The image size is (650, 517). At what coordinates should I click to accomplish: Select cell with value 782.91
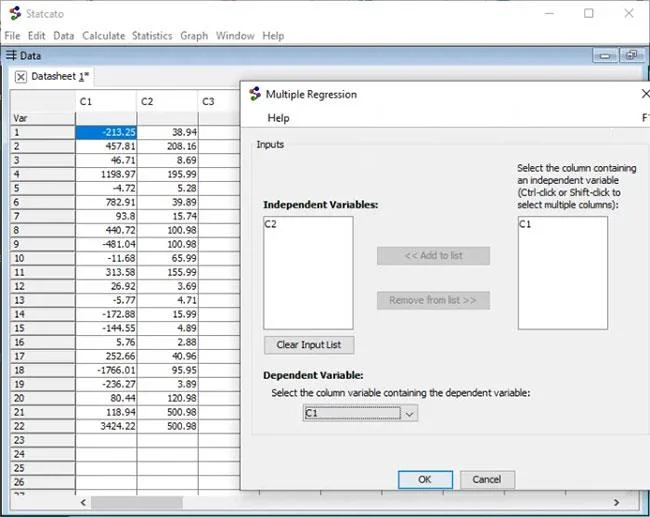tap(106, 202)
